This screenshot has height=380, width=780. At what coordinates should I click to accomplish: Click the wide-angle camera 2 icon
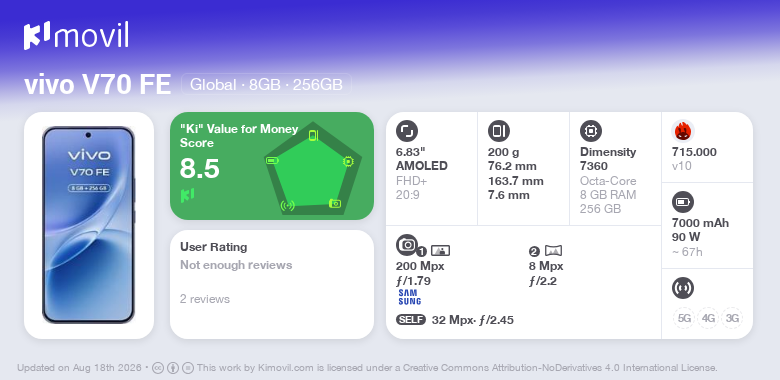tap(553, 250)
